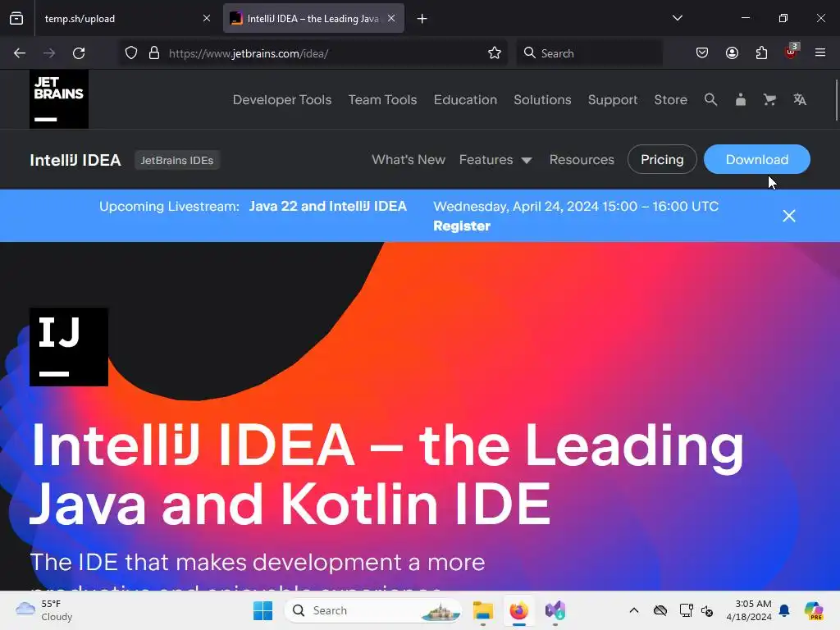This screenshot has height=630, width=840.
Task: Open uBlock Origin extension icon
Action: [x=791, y=52]
